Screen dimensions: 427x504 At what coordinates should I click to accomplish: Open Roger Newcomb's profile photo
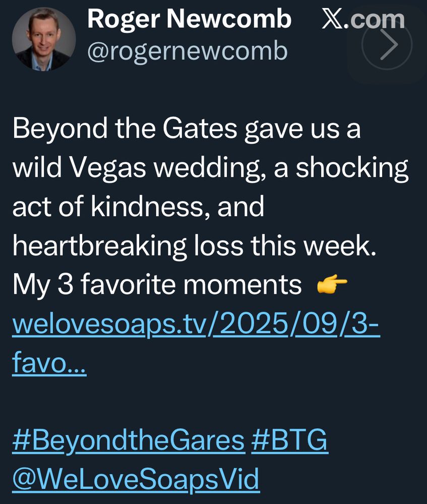[43, 39]
